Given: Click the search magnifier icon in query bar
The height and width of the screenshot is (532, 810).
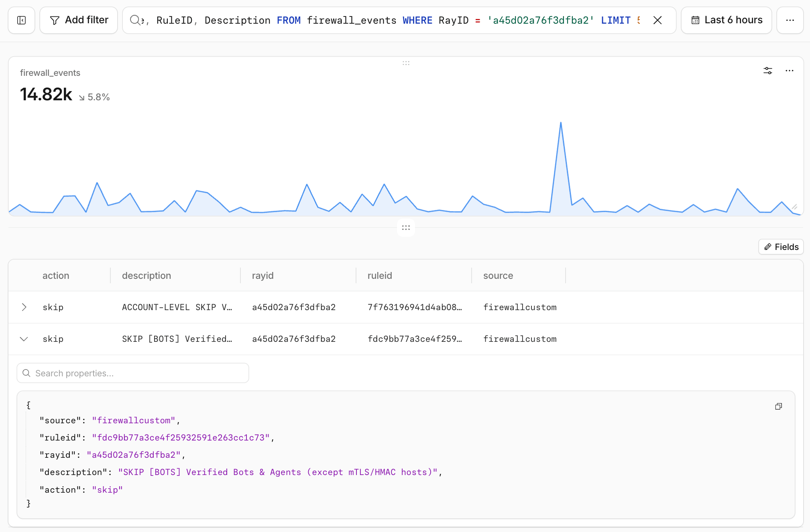Looking at the screenshot, I should (x=135, y=20).
